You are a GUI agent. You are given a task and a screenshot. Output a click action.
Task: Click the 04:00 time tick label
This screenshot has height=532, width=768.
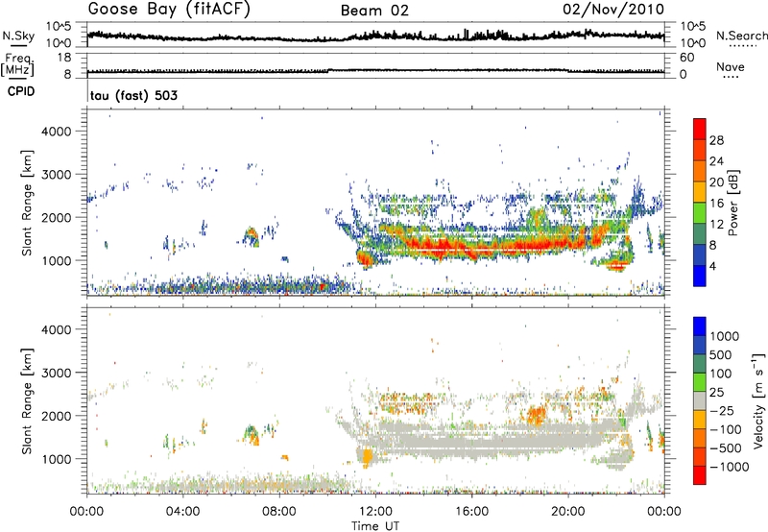point(182,512)
